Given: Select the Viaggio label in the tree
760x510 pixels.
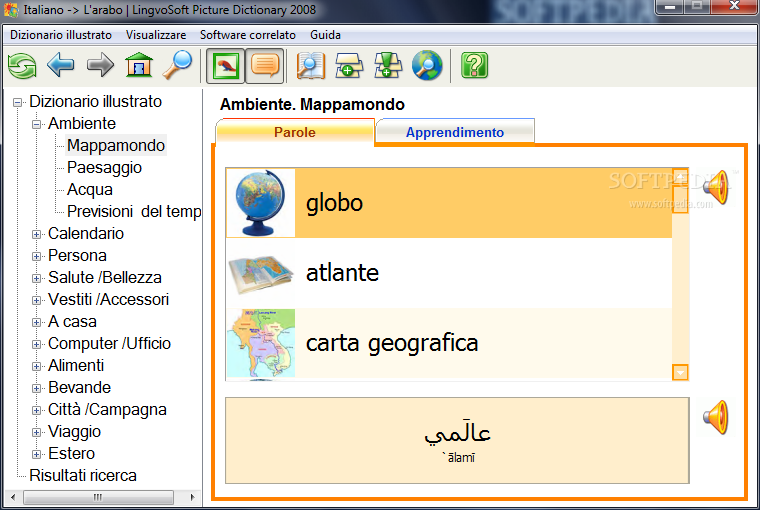Looking at the screenshot, I should pyautogui.click(x=74, y=431).
